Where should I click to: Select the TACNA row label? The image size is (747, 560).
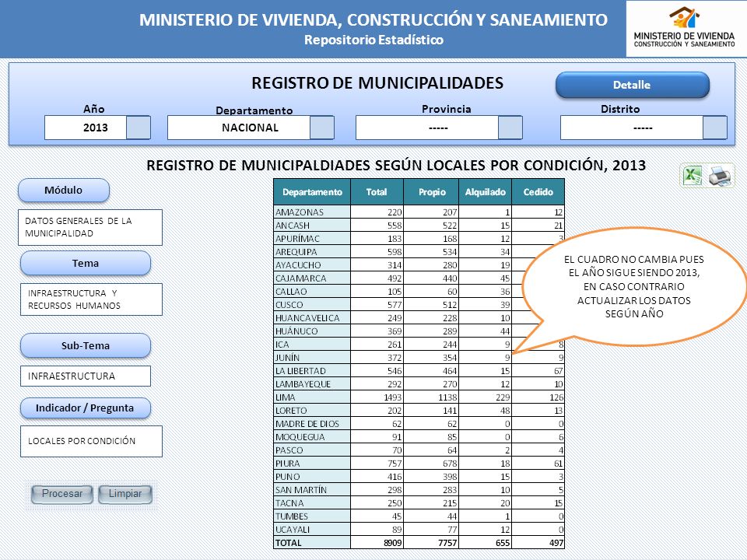[312, 503]
